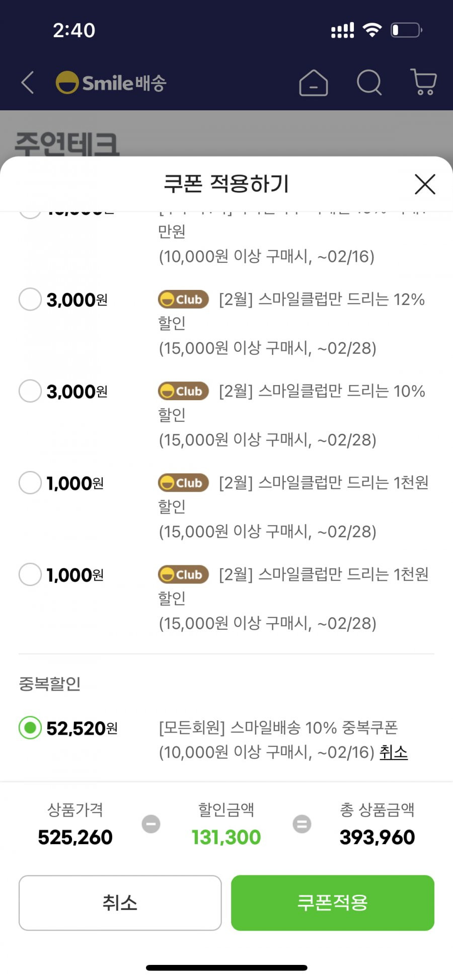Screen dimensions: 453x980
Task: Tap 취소 link next to 중복쿠폰
Action: 394,752
